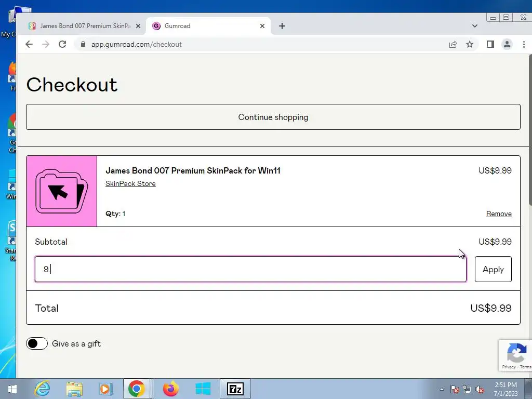Toggle Give as a gift switch
Screen dimensions: 532x399
click(37, 344)
